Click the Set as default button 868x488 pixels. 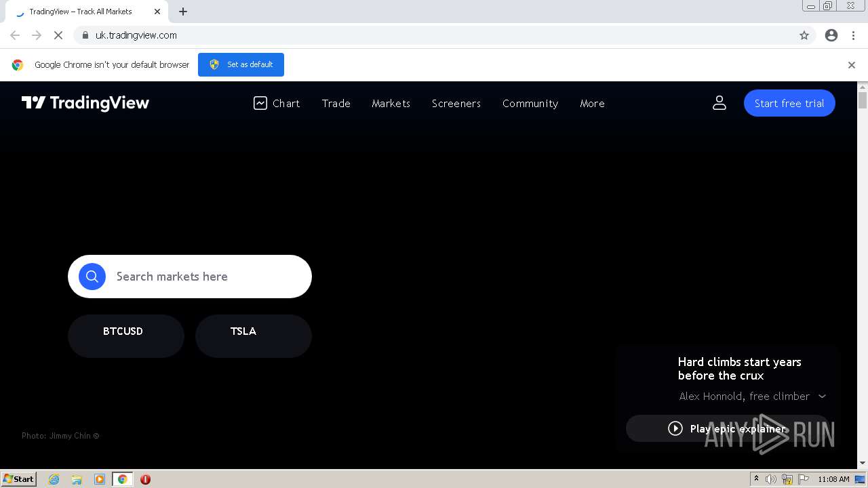pyautogui.click(x=241, y=64)
